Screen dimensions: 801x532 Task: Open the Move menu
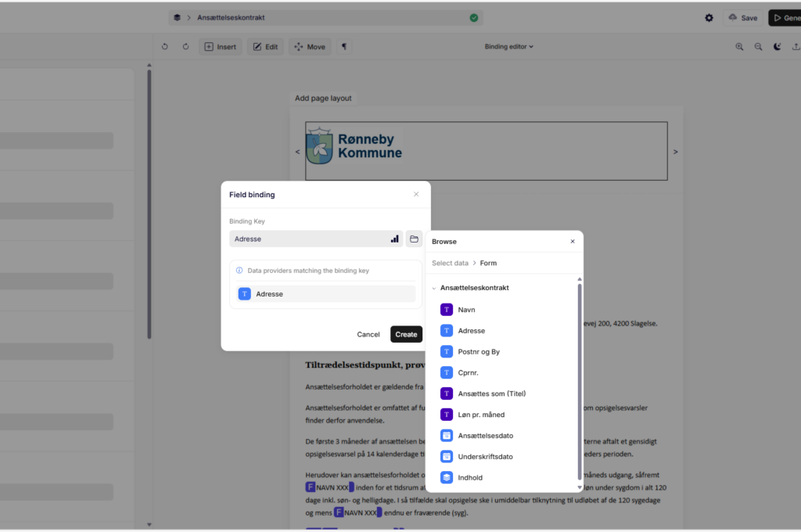310,47
